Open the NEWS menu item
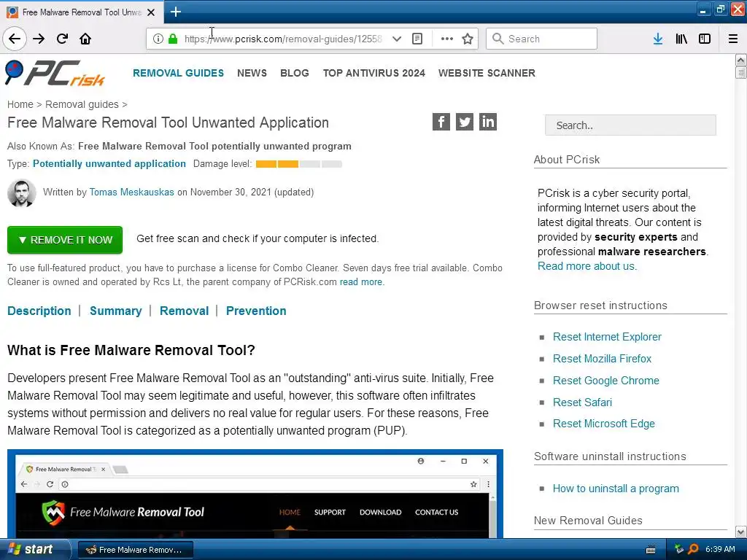 click(252, 73)
